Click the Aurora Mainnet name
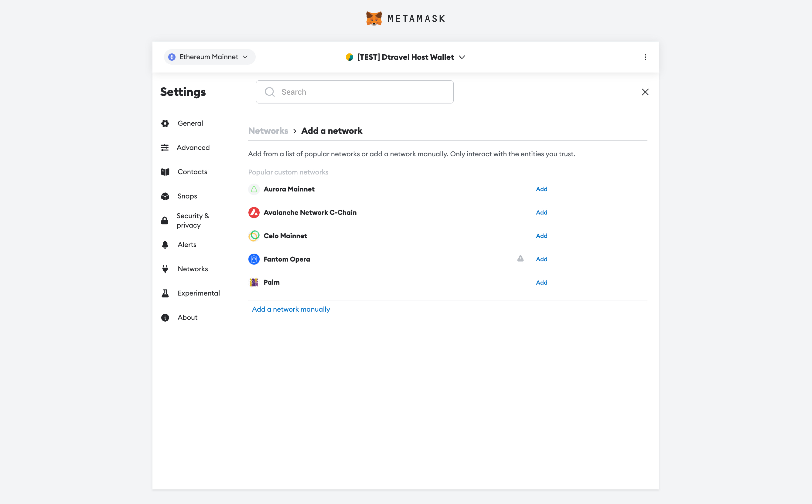Screen dimensions: 812x504 289,189
